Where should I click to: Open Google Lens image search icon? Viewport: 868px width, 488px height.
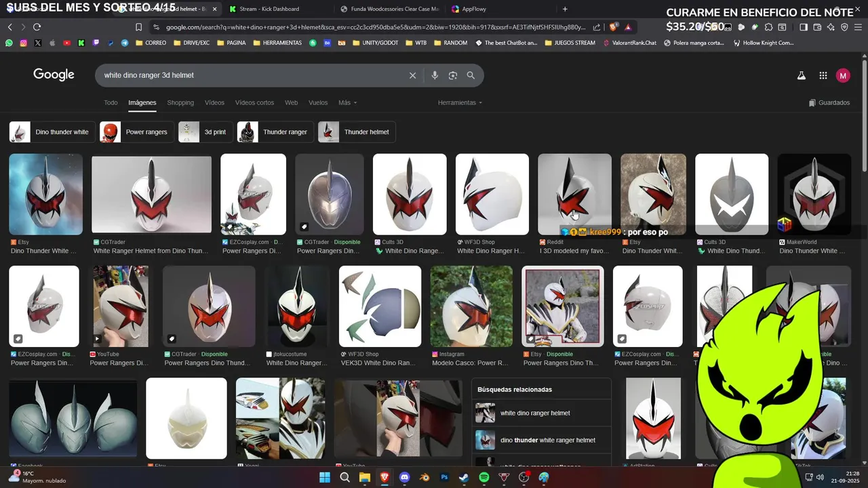453,75
